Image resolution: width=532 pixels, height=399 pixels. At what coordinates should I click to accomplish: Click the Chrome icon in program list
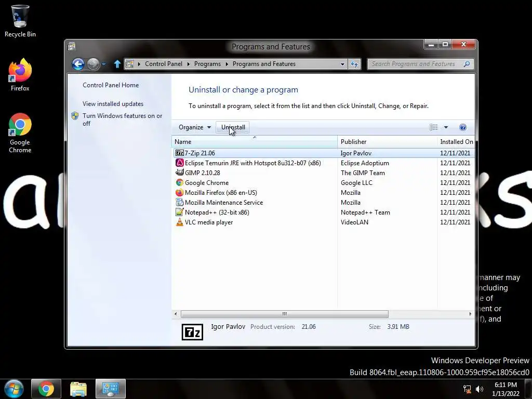[179, 182]
